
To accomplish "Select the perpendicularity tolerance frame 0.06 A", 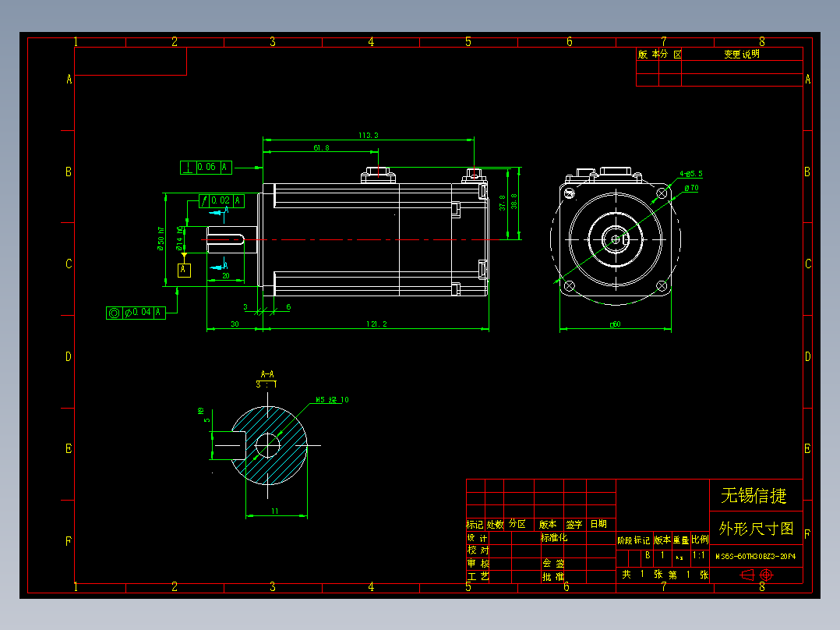I will [206, 167].
